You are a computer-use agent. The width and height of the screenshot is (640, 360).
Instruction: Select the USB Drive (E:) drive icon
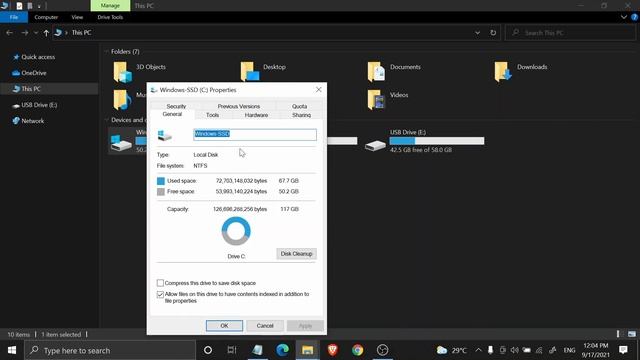point(376,145)
